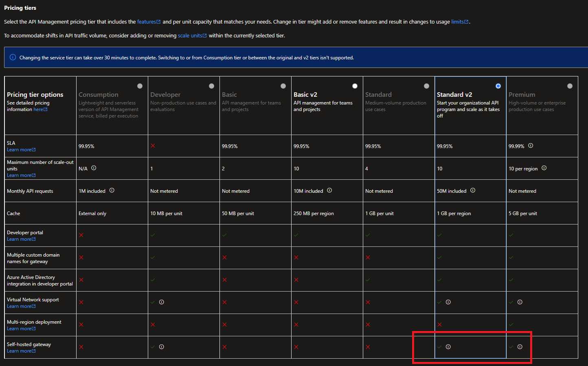Click info icon beside 10M included
The height and width of the screenshot is (366, 588).
tap(329, 190)
